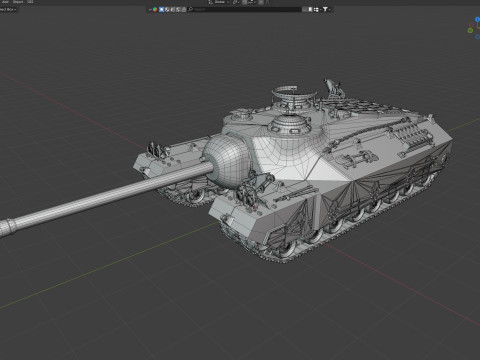
Task: Open the grid display options dropdown
Action: [x=317, y=9]
